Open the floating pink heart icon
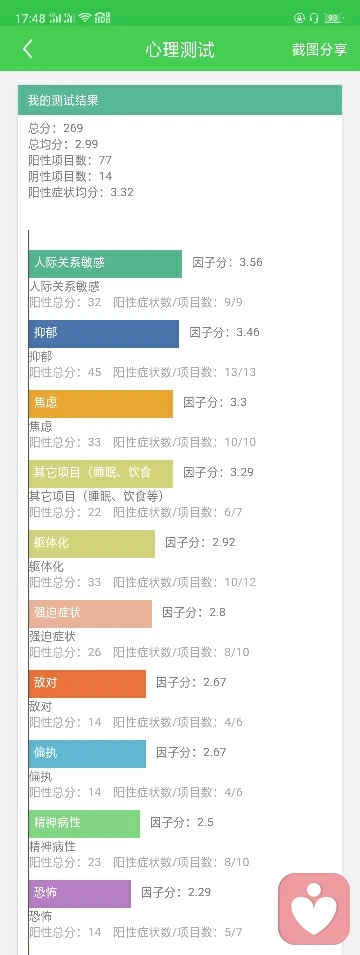 [x=314, y=909]
